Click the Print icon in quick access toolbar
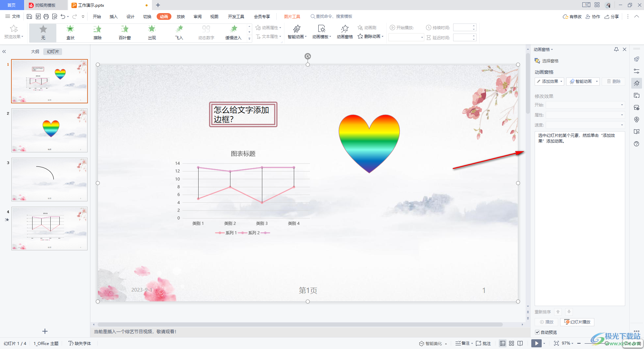 coord(46,16)
